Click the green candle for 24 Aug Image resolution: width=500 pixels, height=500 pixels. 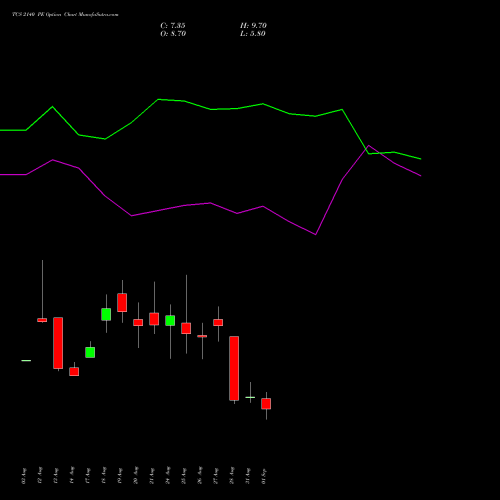click(170, 321)
